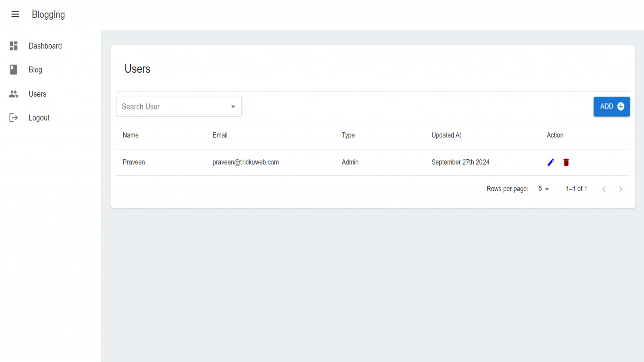
Task: Click the Logout exit icon
Action: (14, 118)
